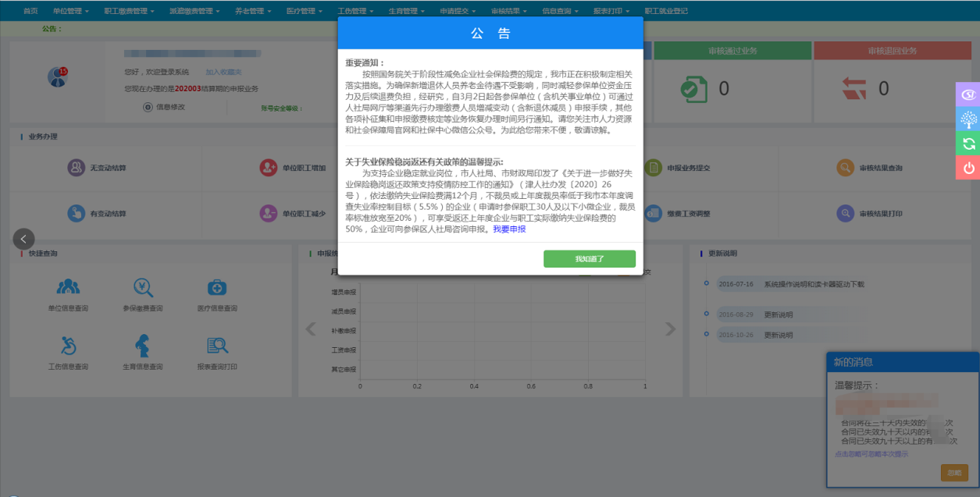Click the 202003 settlement period number
Image resolution: width=980 pixels, height=497 pixels.
[x=187, y=89]
